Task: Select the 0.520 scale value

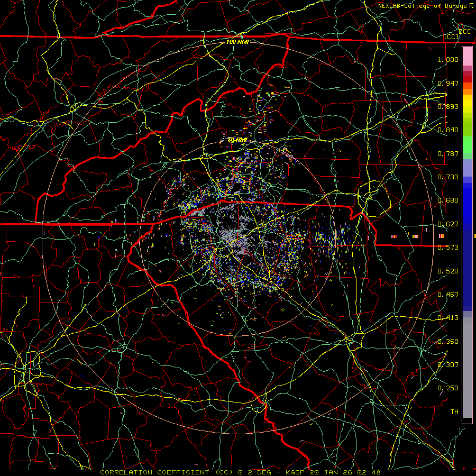Action: 448,271
